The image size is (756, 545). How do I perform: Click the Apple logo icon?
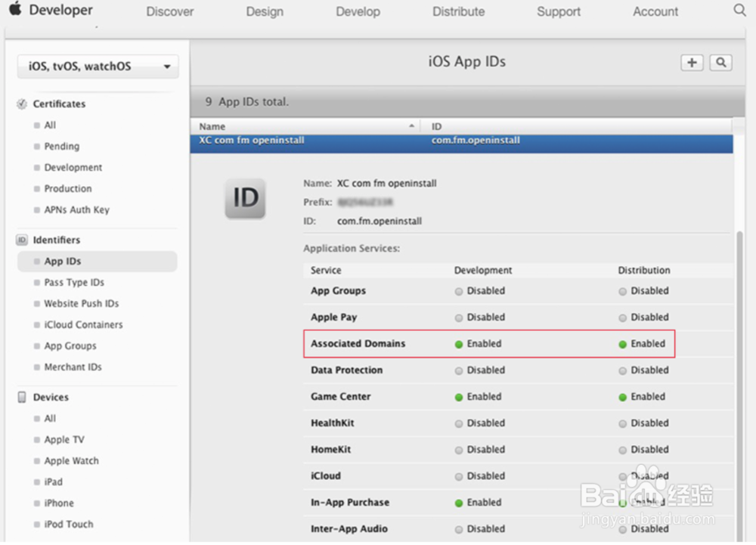point(15,8)
